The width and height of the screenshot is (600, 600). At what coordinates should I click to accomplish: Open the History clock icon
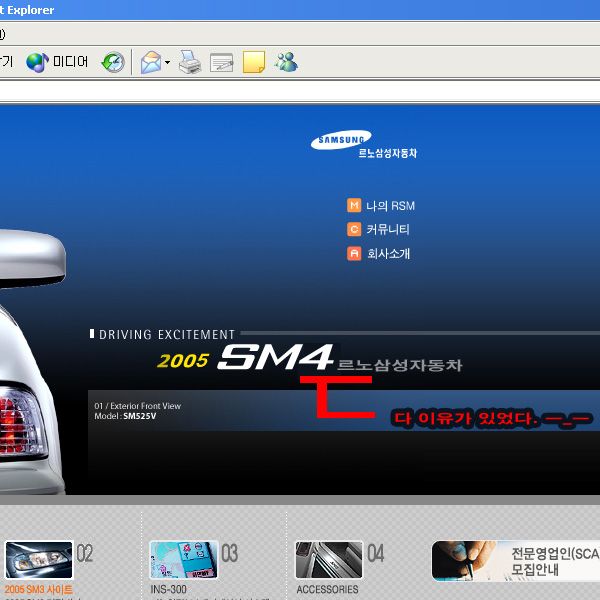click(113, 62)
